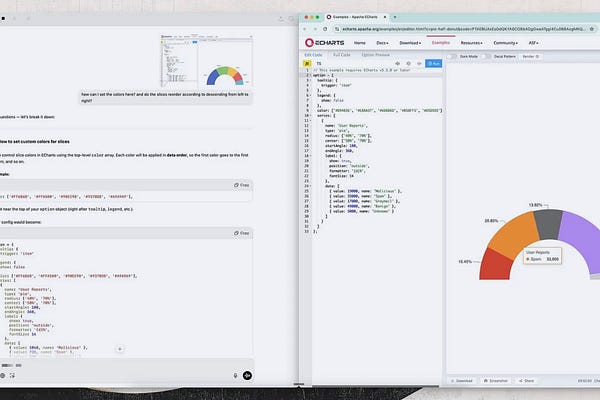Click into the chat message input field
Screen dimensions: 600x400
click(x=126, y=365)
